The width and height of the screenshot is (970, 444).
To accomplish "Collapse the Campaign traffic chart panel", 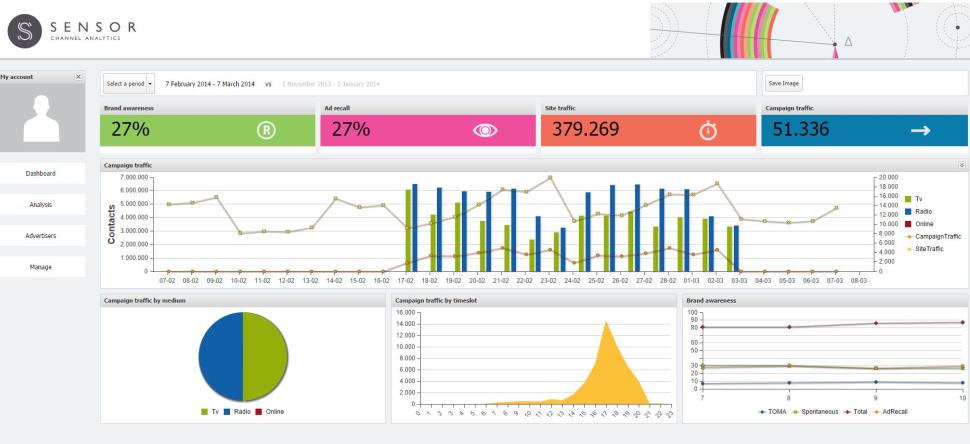I will [962, 164].
